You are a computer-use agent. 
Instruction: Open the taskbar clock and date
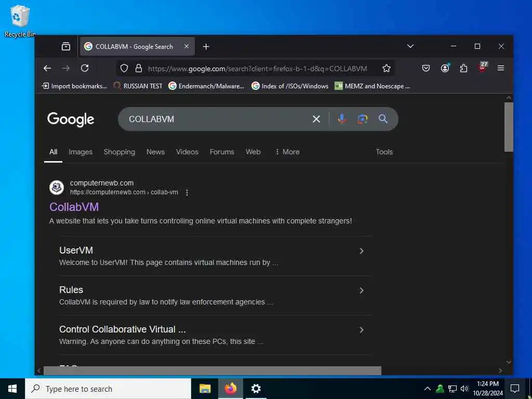pyautogui.click(x=487, y=389)
